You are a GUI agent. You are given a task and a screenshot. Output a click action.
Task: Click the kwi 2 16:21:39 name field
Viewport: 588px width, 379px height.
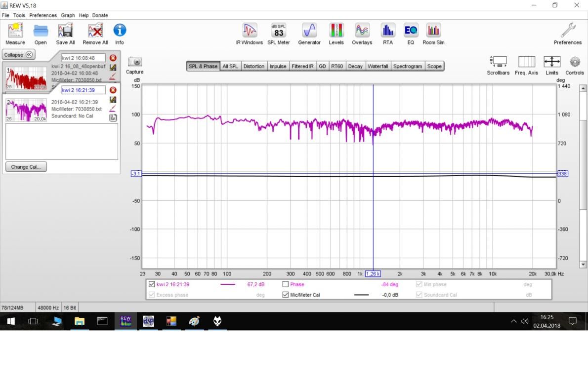click(x=83, y=90)
